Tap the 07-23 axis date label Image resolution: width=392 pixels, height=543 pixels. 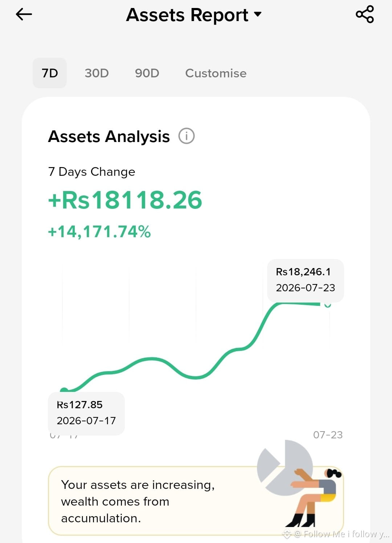[328, 435]
